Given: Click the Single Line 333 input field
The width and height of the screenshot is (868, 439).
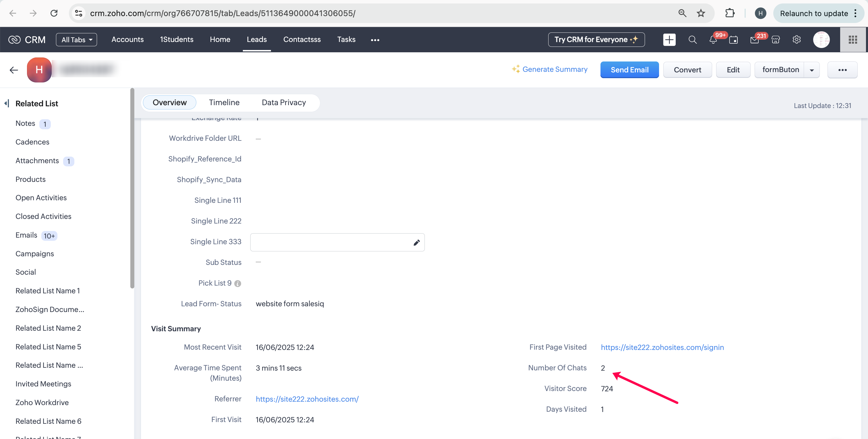Looking at the screenshot, I should [x=330, y=242].
